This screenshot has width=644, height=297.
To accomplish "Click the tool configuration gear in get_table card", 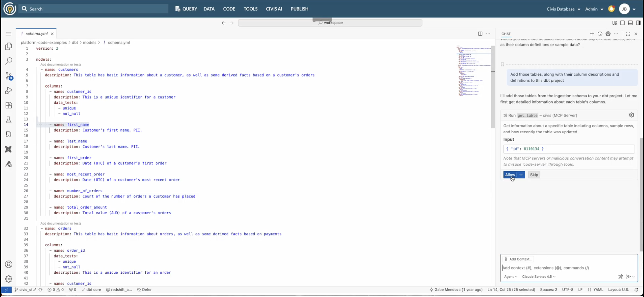I will [631, 115].
